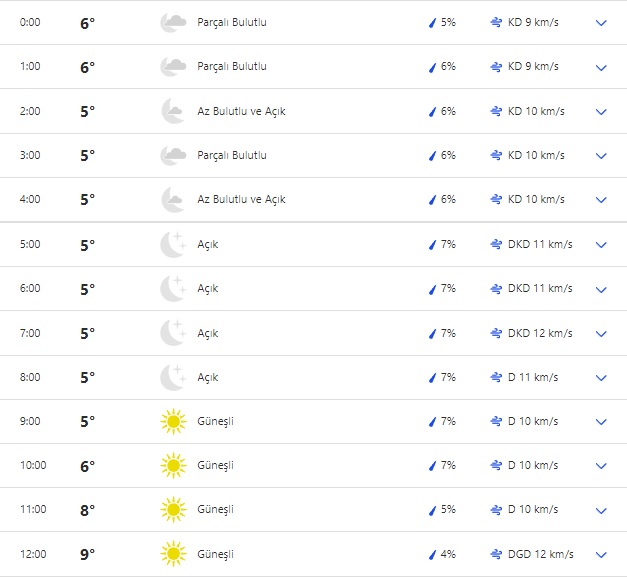
Task: Click the wind icon beside DGD 12 km/s
Action: pos(496,554)
